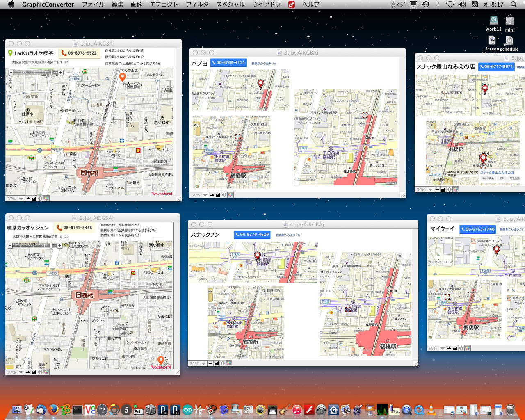Viewport: 525px width, 420px height.
Task: Click the small-mountain zoom out icon in 5.jpg window
Action: (437, 189)
